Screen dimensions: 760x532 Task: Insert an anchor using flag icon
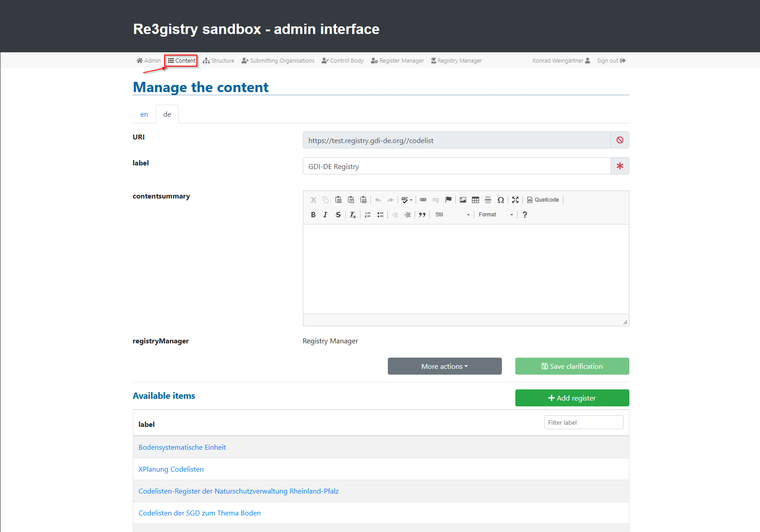448,200
